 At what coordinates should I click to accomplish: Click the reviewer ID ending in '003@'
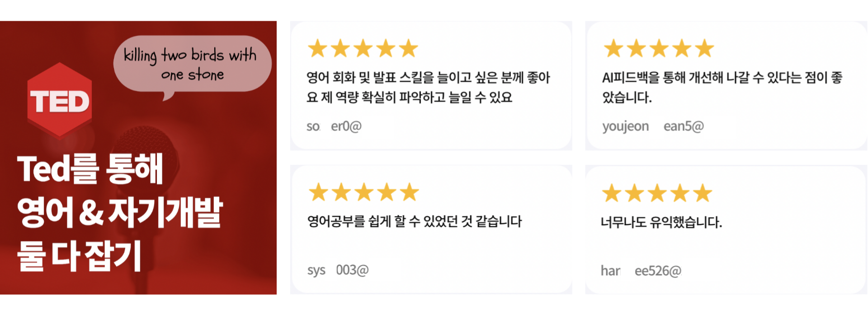tap(338, 270)
